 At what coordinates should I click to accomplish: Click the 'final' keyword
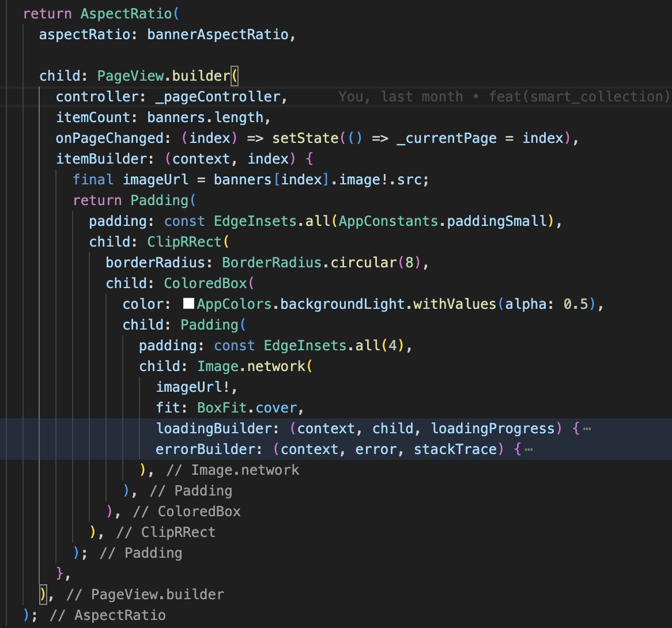click(x=93, y=180)
